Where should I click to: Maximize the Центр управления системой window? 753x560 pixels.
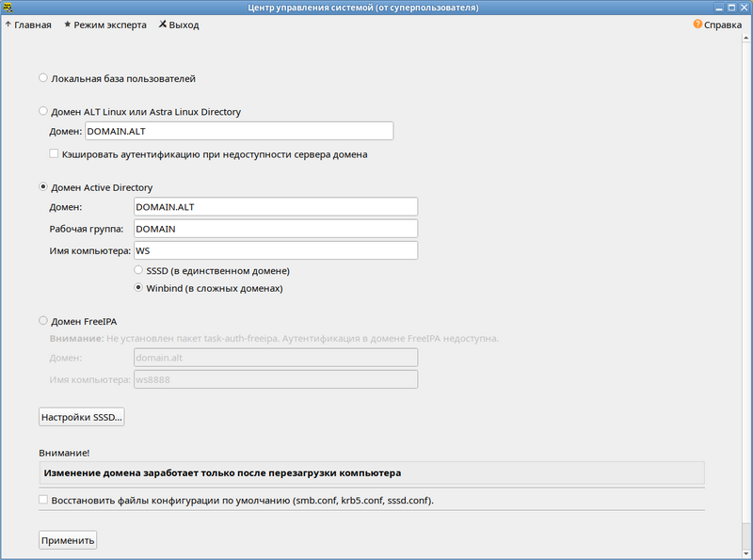pos(731,8)
